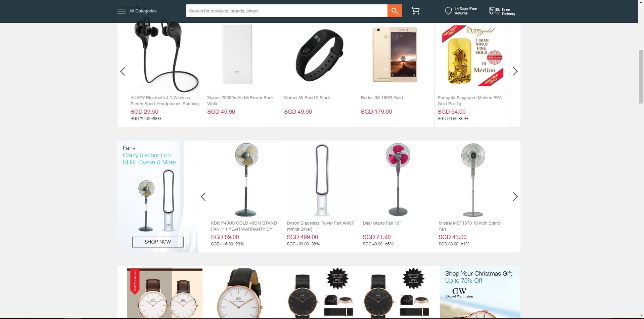Image resolution: width=644 pixels, height=319 pixels.
Task: Click the 14 Days Free Returns shield icon
Action: click(x=448, y=11)
